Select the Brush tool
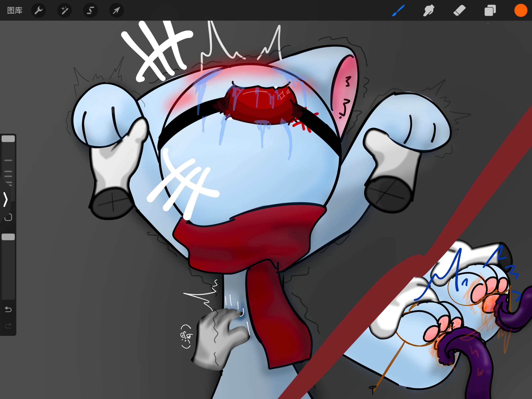532x399 pixels. point(398,11)
